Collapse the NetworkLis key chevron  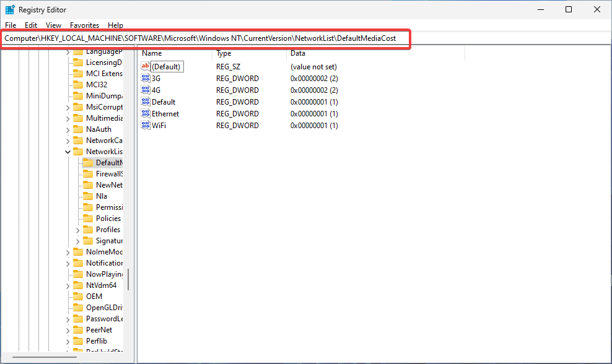click(68, 152)
